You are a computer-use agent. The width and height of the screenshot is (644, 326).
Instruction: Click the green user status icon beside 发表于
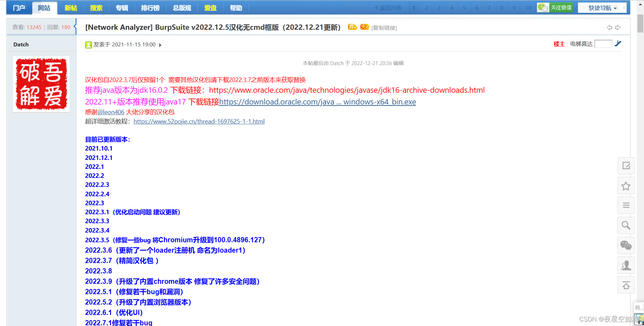pos(89,45)
